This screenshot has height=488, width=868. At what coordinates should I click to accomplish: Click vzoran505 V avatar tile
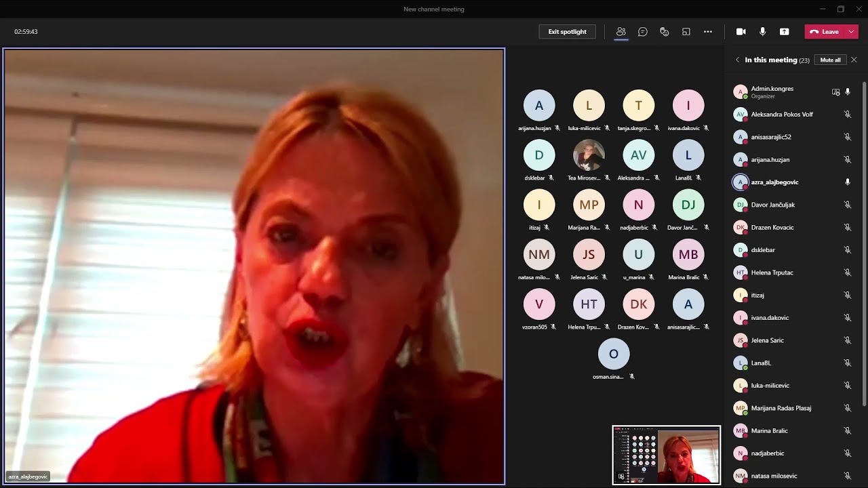pyautogui.click(x=539, y=304)
